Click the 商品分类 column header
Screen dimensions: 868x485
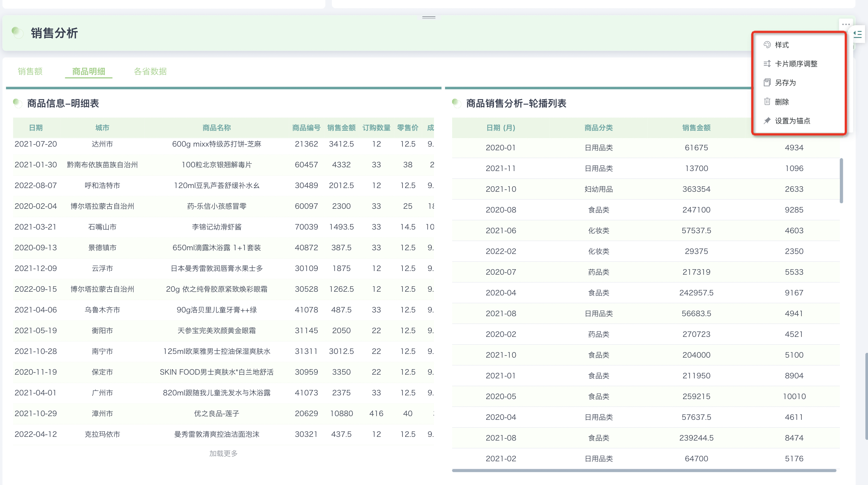[598, 128]
